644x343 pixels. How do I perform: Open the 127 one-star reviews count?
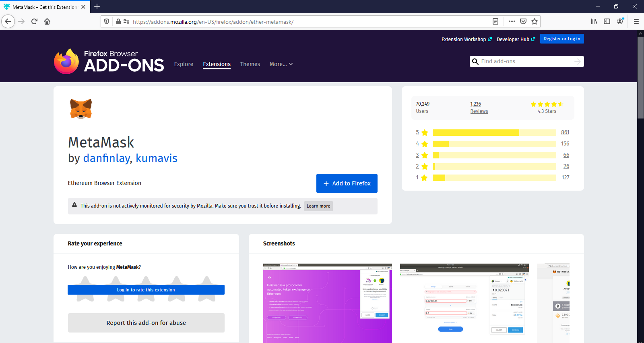[x=566, y=177]
